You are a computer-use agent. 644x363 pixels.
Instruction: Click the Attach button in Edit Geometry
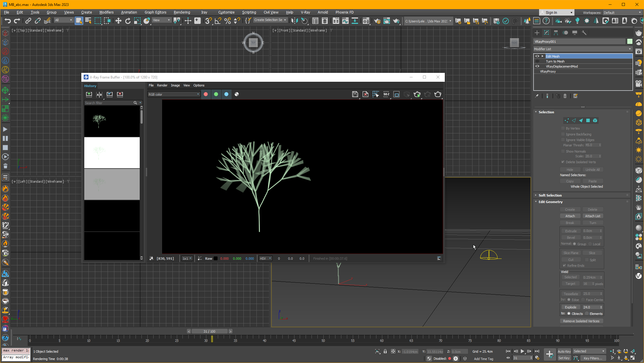570,215
